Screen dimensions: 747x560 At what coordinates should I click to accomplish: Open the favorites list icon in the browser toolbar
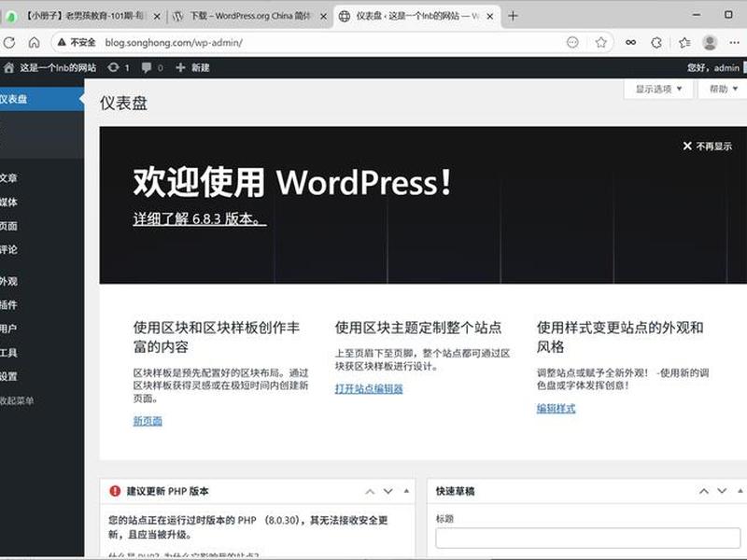[x=684, y=42]
